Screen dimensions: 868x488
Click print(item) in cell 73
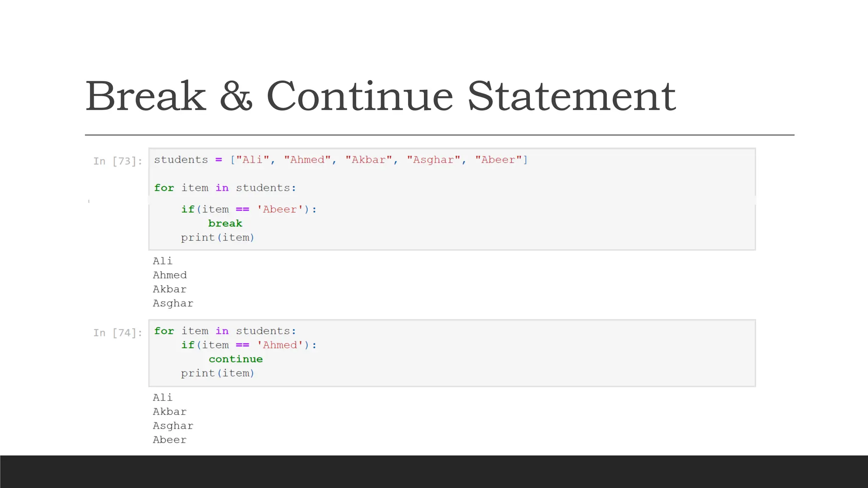coord(217,238)
